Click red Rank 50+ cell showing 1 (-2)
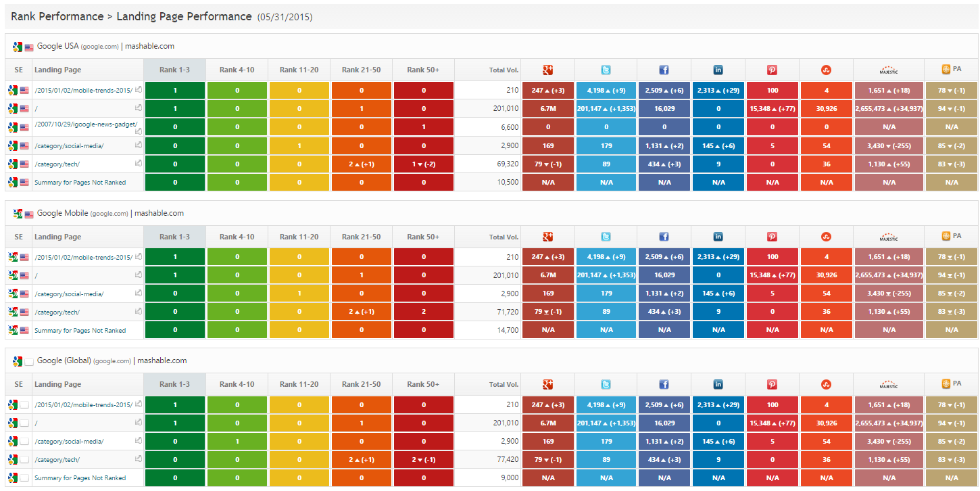The image size is (980, 491). 424,164
